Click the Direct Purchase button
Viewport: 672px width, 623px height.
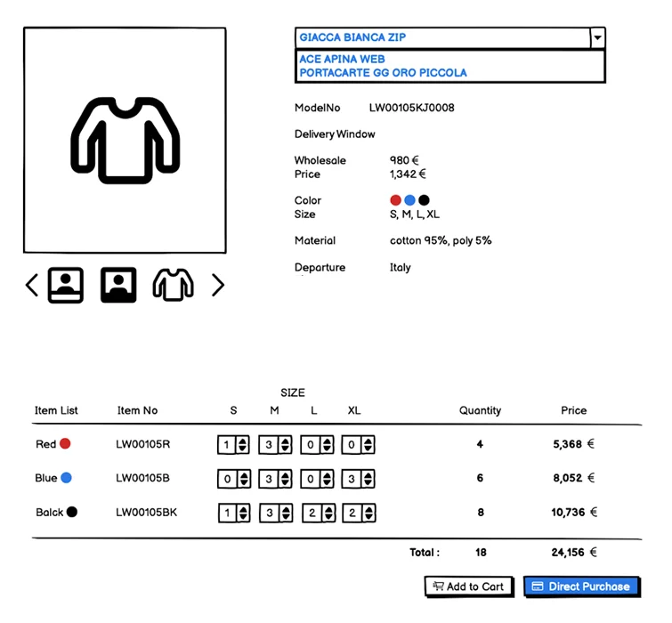pyautogui.click(x=581, y=587)
